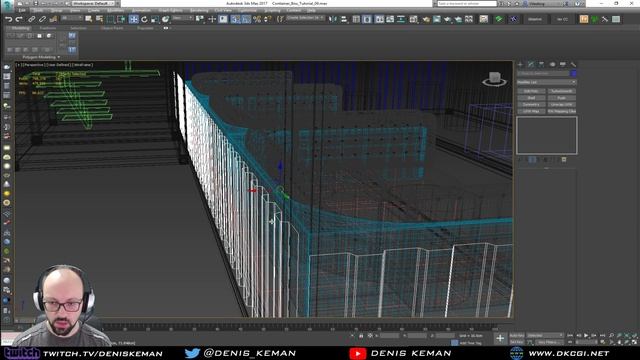Activate the Select and Rotate tool
The image size is (640, 360).
point(144,19)
